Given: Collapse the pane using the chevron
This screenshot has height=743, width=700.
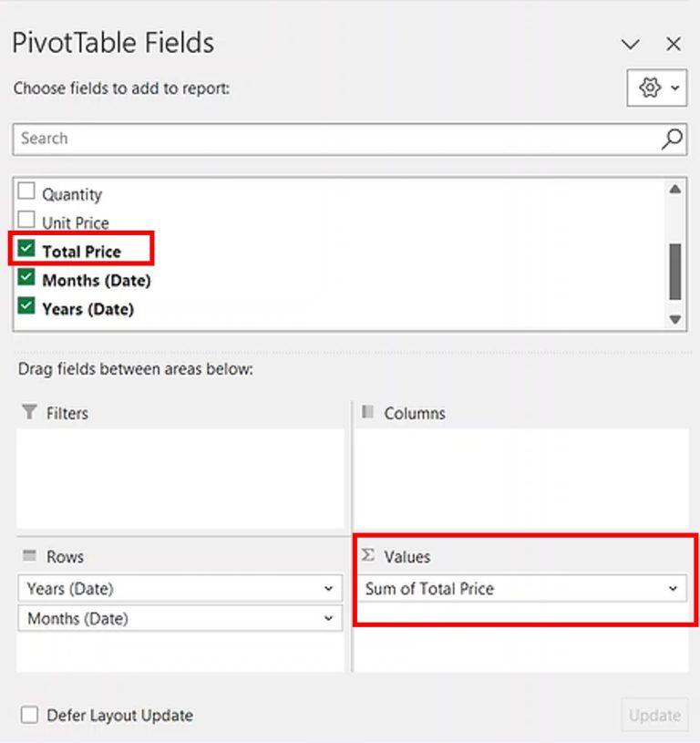Looking at the screenshot, I should [x=630, y=44].
